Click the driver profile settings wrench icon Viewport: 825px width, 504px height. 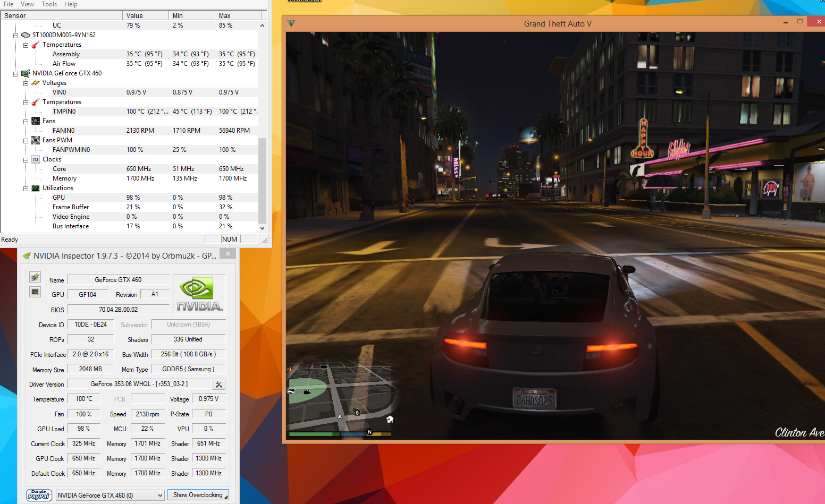coord(219,384)
